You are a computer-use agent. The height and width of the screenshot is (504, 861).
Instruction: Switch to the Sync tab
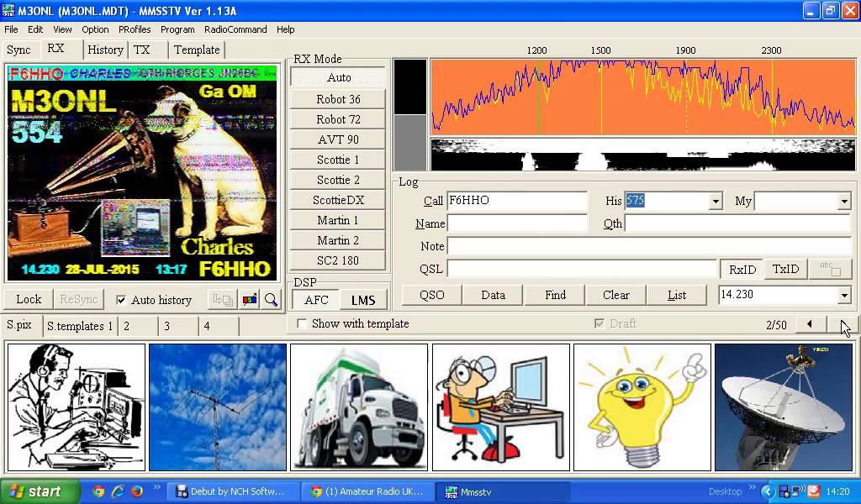[x=18, y=50]
